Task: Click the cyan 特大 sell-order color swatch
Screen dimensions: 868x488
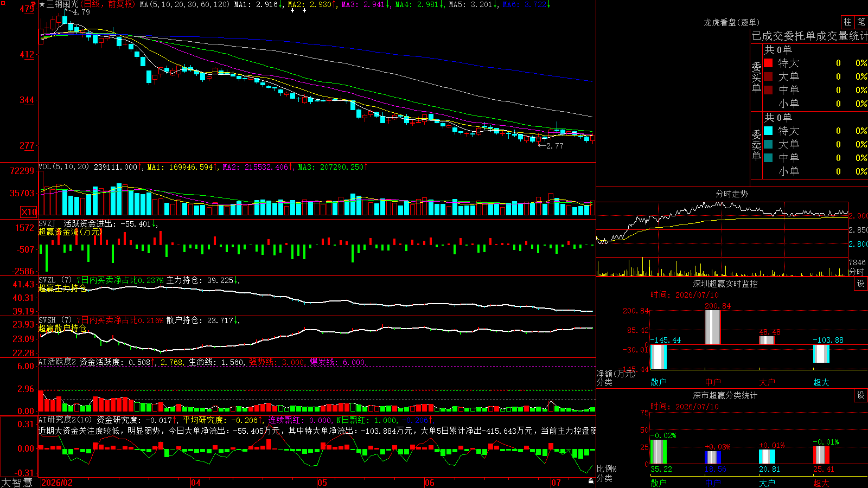Action: click(x=768, y=131)
